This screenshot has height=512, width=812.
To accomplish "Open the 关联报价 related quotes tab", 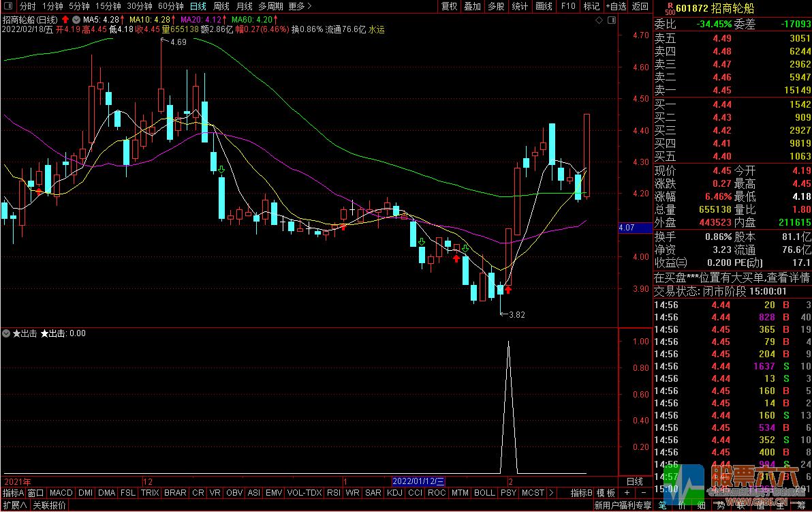I will point(50,505).
